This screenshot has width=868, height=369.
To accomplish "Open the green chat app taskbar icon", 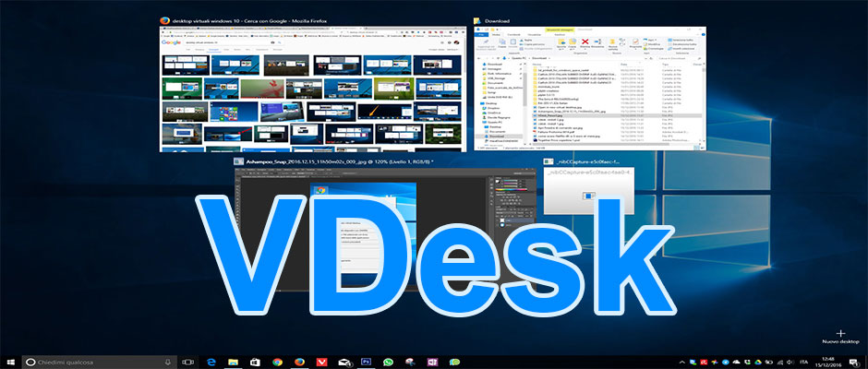I will pos(454,362).
